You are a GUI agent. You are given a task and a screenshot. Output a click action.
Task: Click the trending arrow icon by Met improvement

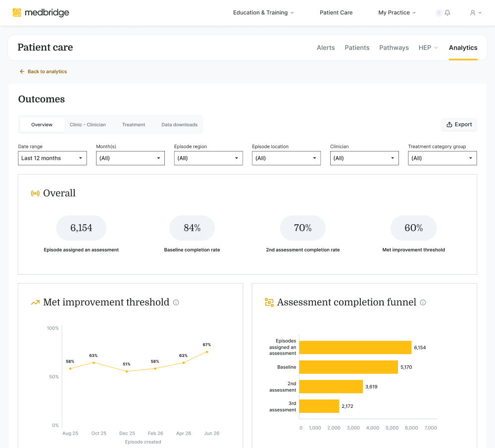(x=35, y=302)
